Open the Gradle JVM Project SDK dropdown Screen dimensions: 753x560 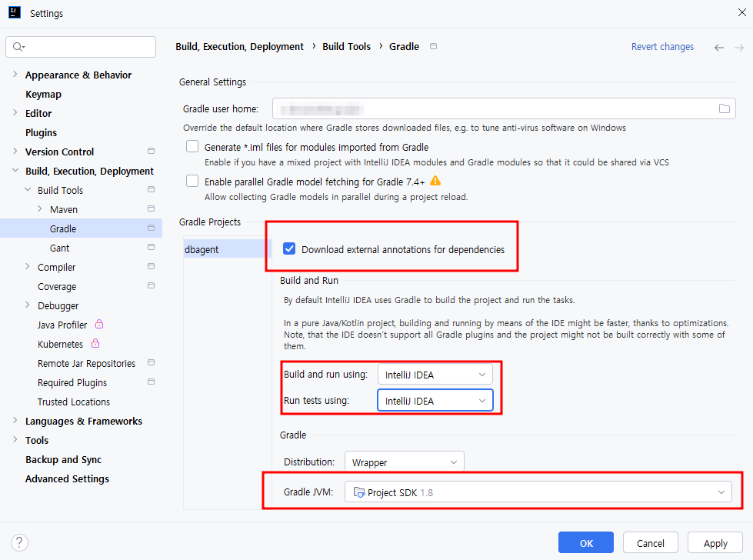(x=538, y=492)
